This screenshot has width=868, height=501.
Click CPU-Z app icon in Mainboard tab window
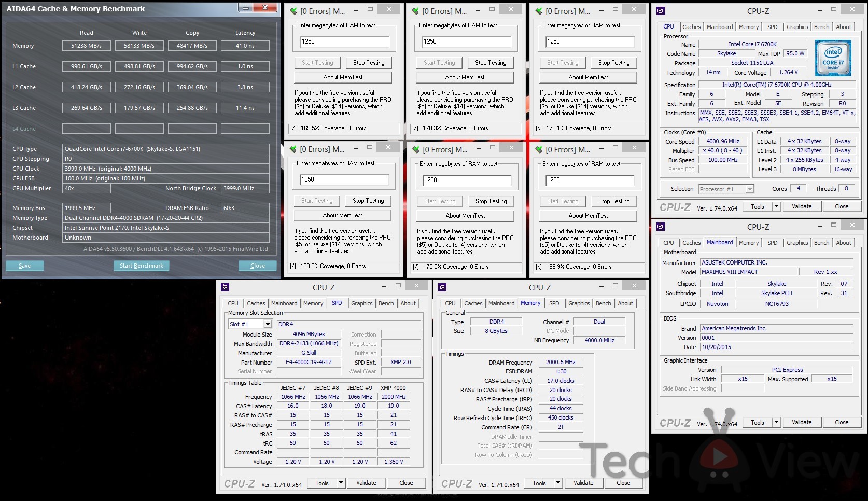pyautogui.click(x=661, y=227)
